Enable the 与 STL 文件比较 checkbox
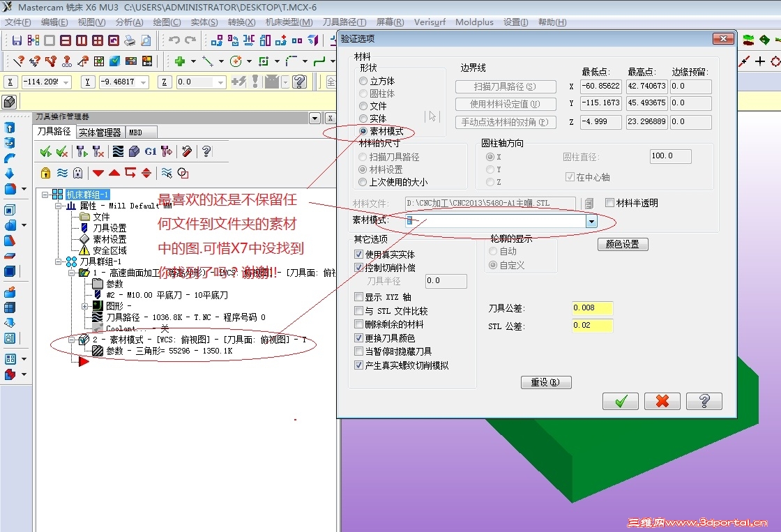Image resolution: width=781 pixels, height=532 pixels. click(358, 311)
